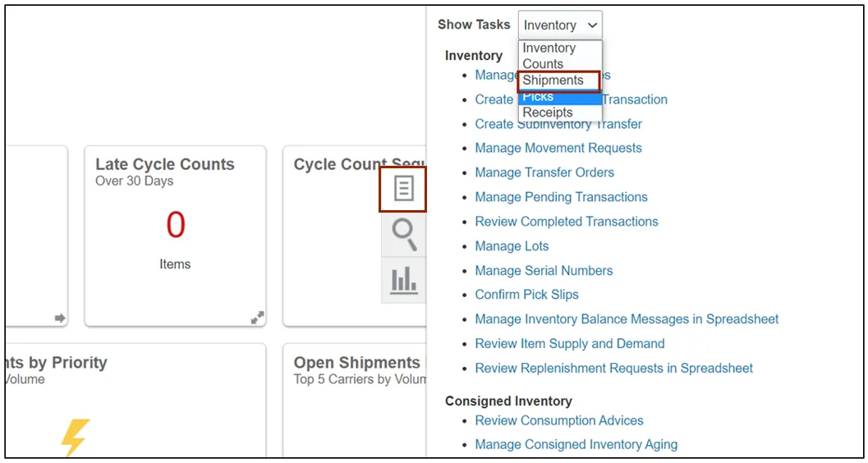This screenshot has width=868, height=463.
Task: Open Confirm Pick Slips task
Action: click(x=526, y=295)
